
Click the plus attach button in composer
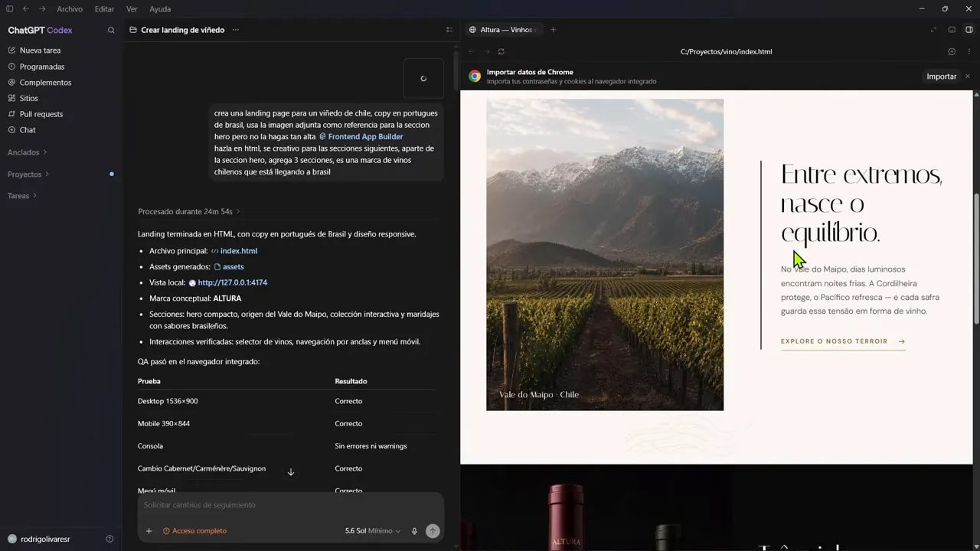pyautogui.click(x=149, y=531)
